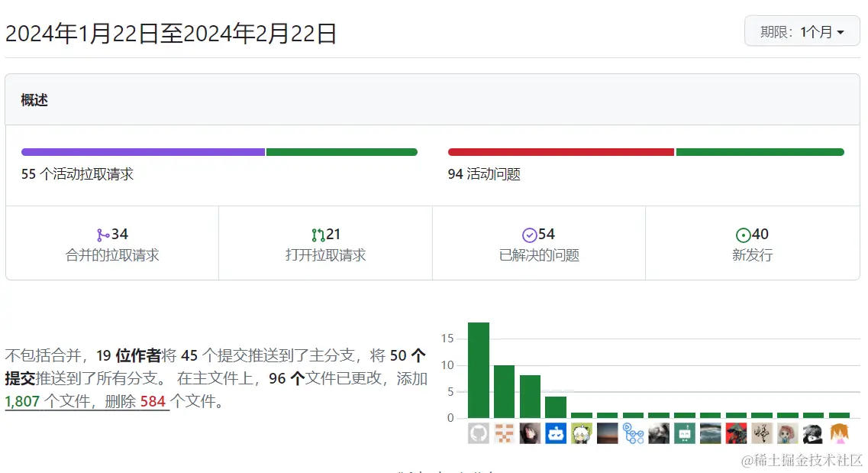Click the 概述 overview heading

[34, 100]
